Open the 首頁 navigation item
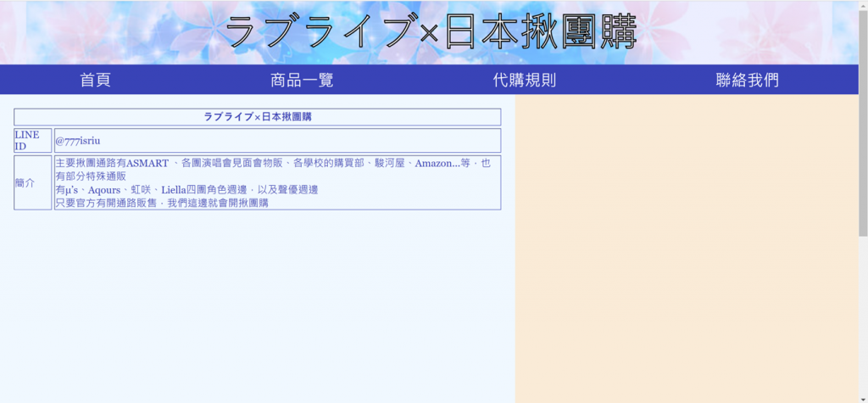868x403 pixels. (x=95, y=80)
